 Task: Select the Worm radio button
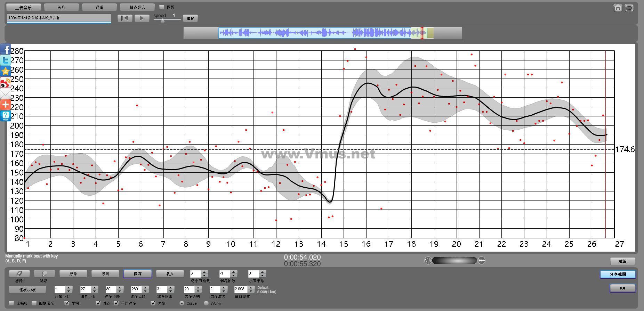pos(206,303)
